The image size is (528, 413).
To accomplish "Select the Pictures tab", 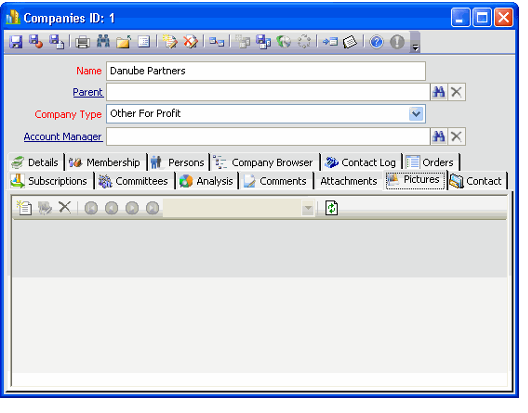I will 415,180.
